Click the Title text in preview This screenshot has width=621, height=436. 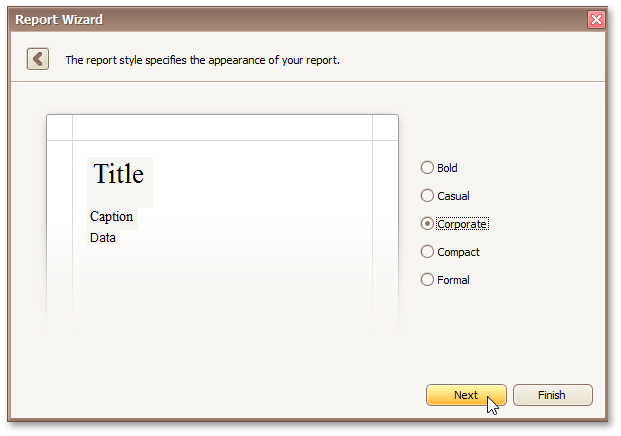tap(119, 175)
